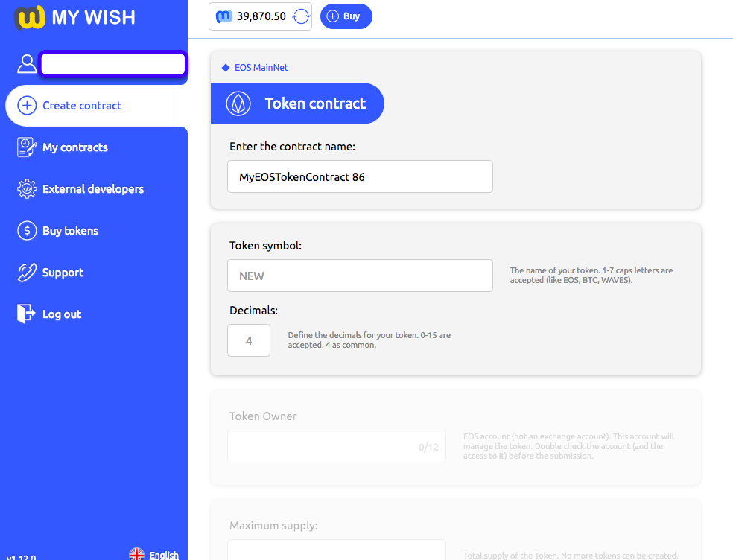Click the Token Owner input field

(337, 446)
